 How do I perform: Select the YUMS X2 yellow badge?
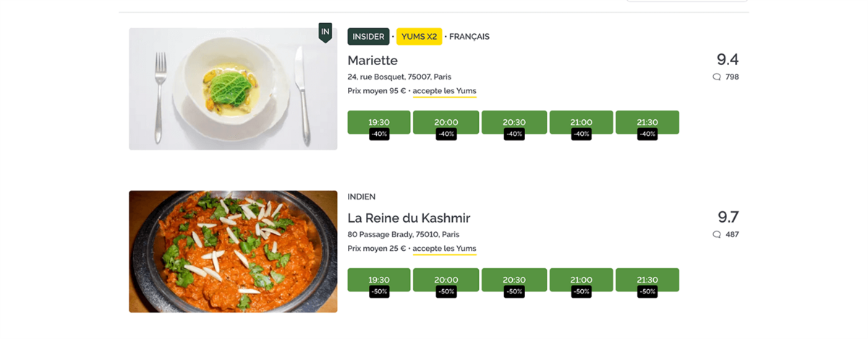(419, 37)
